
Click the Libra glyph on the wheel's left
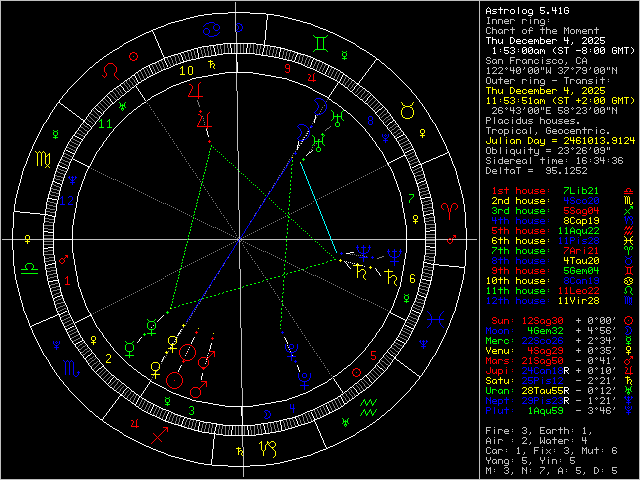31,268
